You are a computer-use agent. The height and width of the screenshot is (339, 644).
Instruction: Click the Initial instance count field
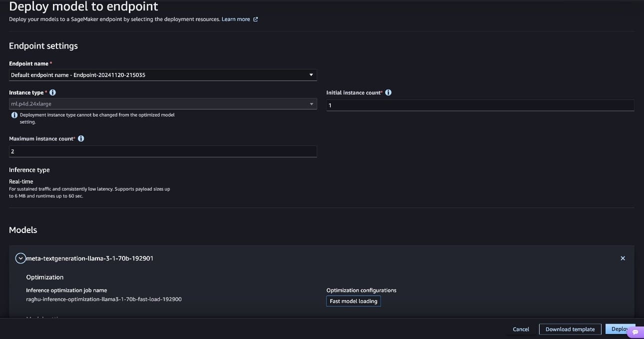[480, 105]
